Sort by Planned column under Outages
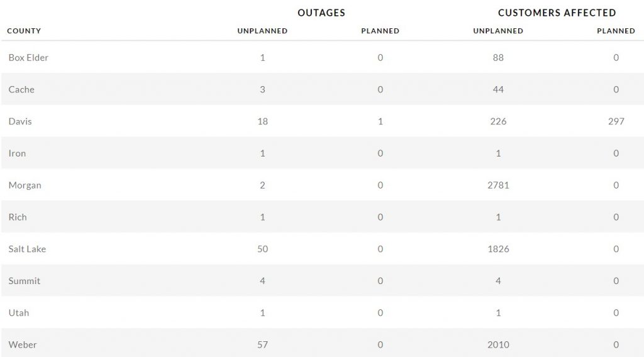The image size is (644, 357). 380,31
